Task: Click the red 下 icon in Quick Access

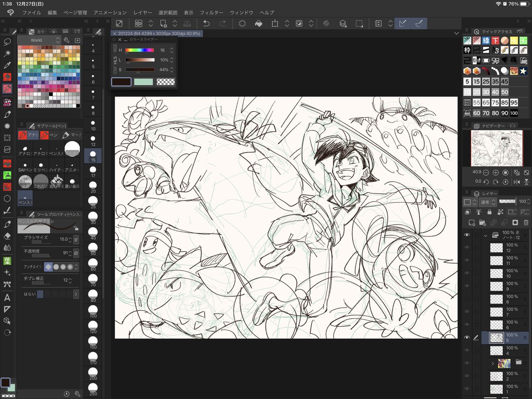Action: 495,40
